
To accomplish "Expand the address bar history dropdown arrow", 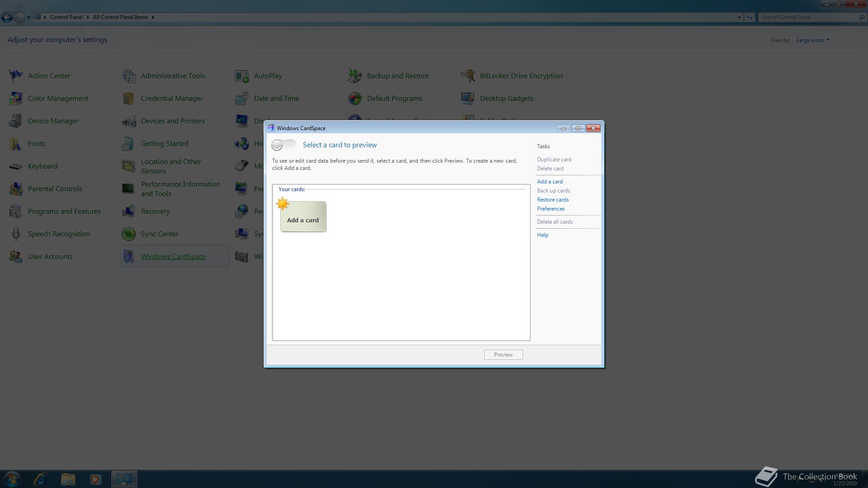I will pos(739,17).
